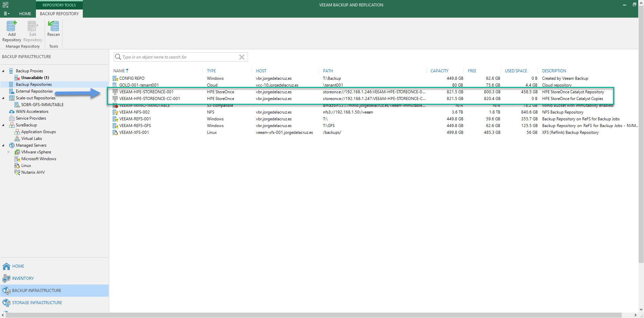The height and width of the screenshot is (318, 644).
Task: Click the horizontal scroll right arrow
Action: click(636, 315)
